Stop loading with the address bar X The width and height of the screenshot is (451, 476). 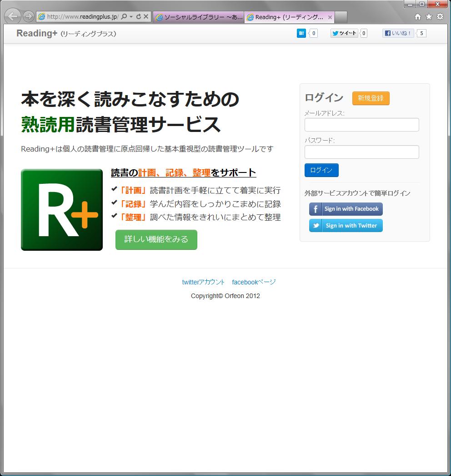[x=146, y=16]
